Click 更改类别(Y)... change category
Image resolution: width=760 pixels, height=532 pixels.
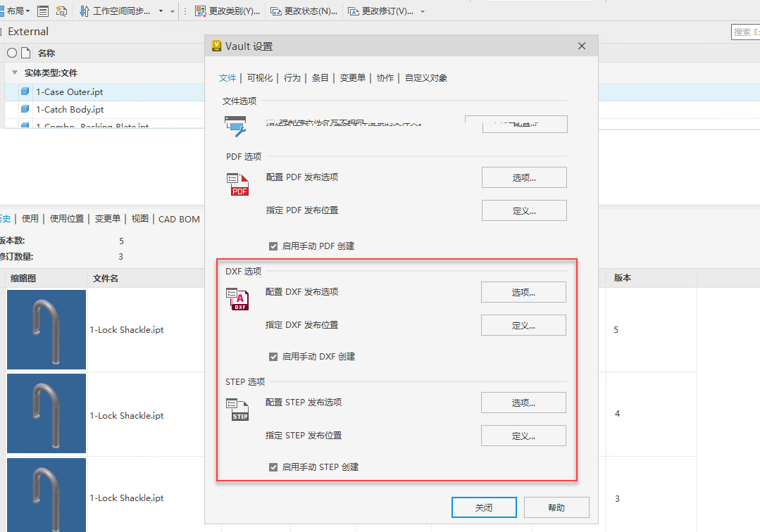(228, 11)
